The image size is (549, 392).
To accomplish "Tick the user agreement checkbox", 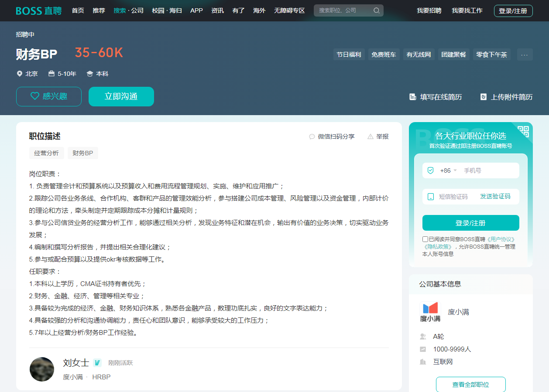I will pyautogui.click(x=425, y=239).
